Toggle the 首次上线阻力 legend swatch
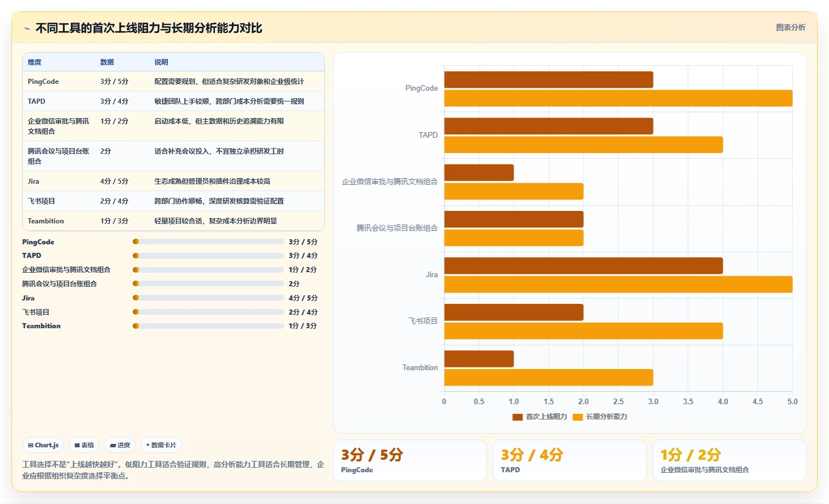Viewport: 829px width, 504px height. point(517,417)
